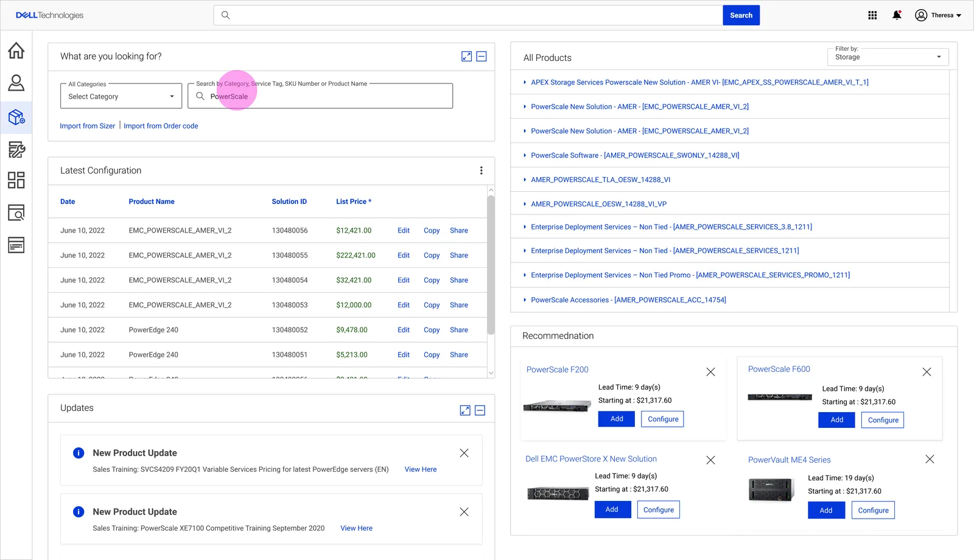The height and width of the screenshot is (560, 974).
Task: Dismiss the PowerScale F200 recommendation
Action: (710, 372)
